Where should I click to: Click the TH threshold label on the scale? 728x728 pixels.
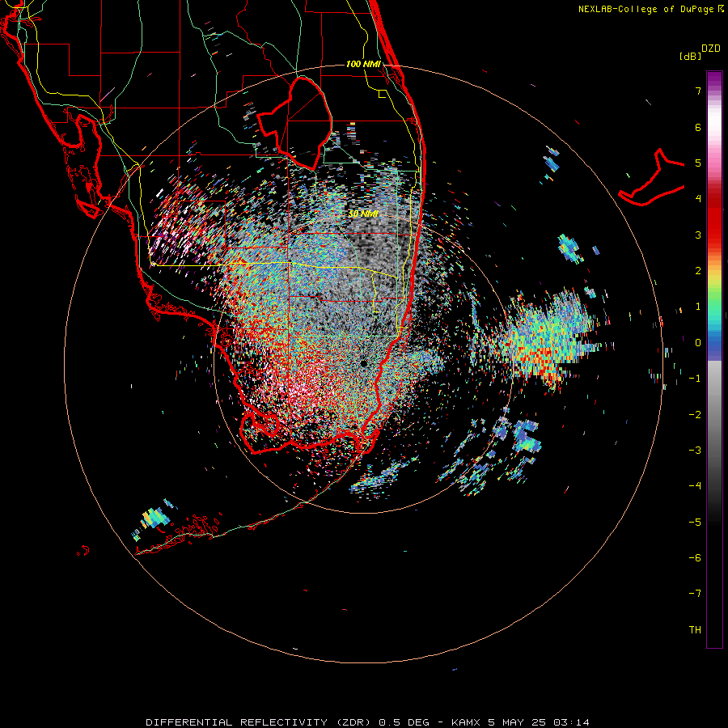pyautogui.click(x=695, y=629)
